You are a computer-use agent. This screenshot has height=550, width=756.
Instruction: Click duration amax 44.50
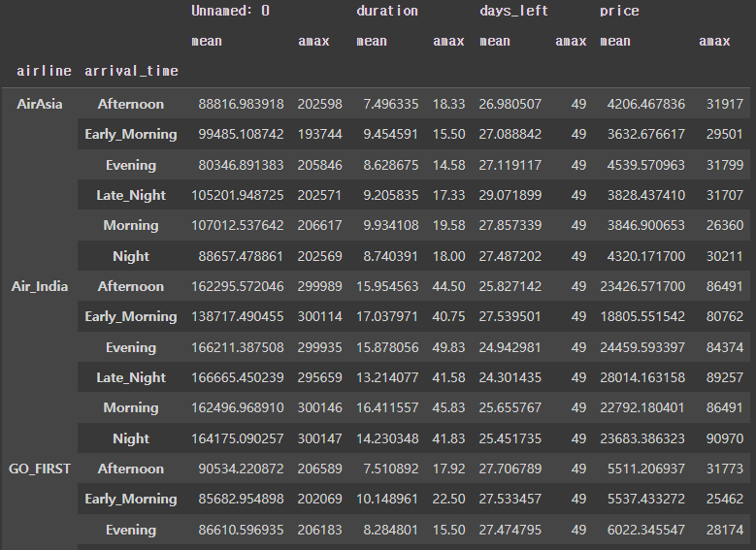point(449,286)
